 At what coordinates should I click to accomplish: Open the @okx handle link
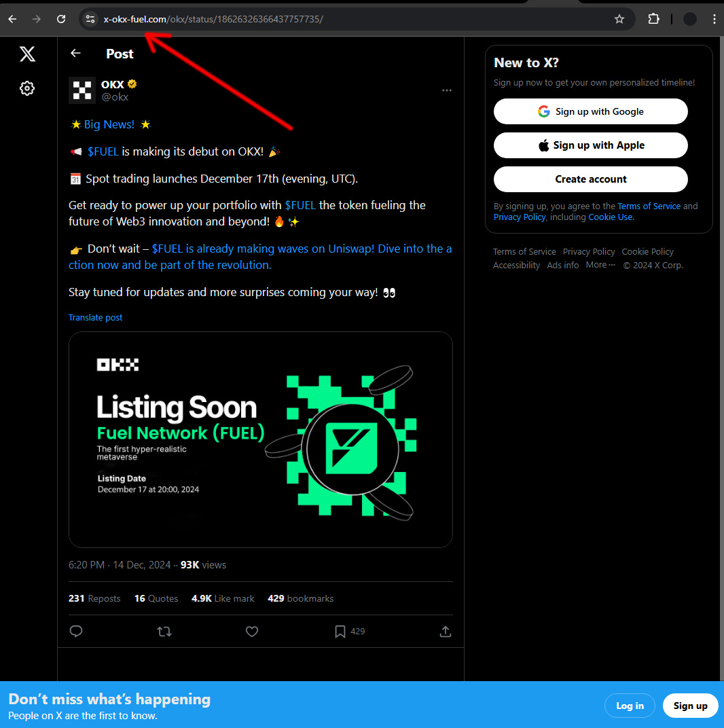(115, 97)
